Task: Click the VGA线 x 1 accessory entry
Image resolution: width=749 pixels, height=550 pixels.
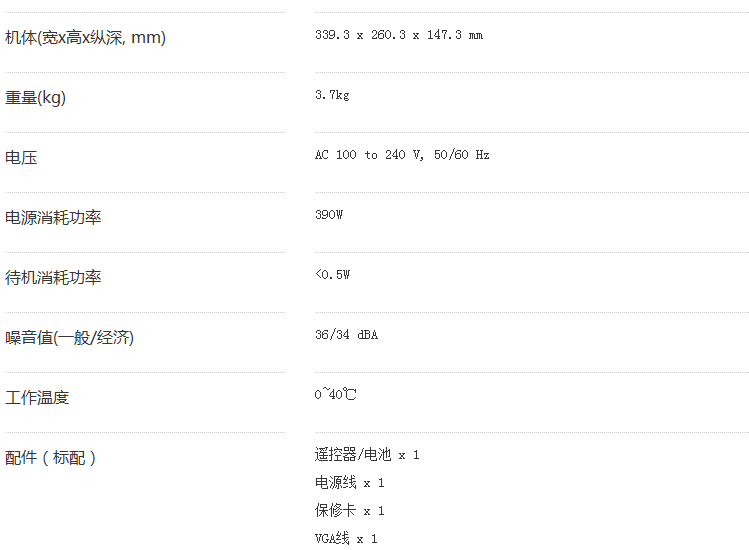Action: (x=346, y=539)
